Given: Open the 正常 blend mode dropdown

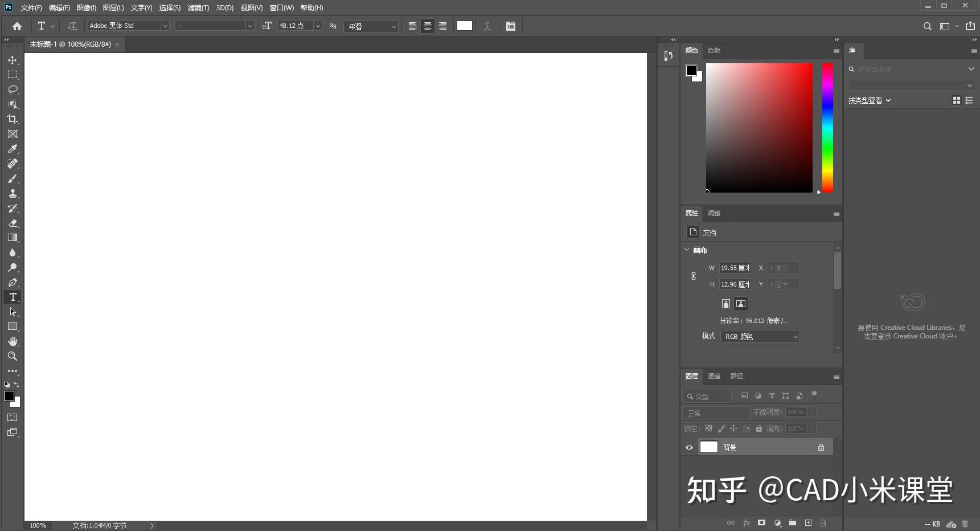Looking at the screenshot, I should (x=715, y=412).
